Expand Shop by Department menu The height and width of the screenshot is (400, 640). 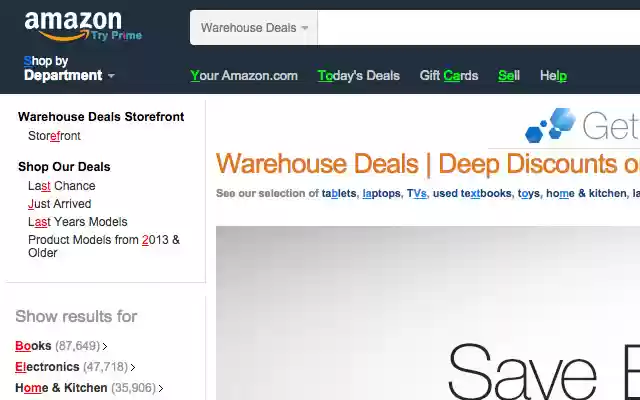point(69,69)
